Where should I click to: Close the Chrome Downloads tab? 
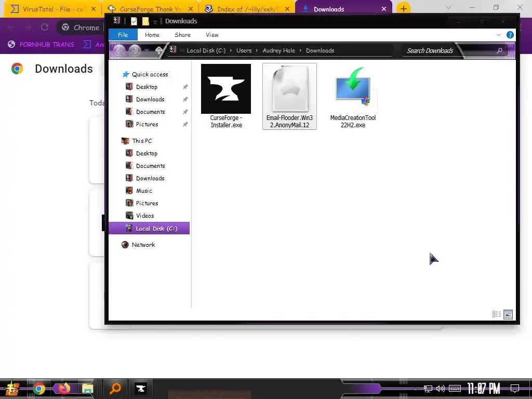click(x=384, y=9)
